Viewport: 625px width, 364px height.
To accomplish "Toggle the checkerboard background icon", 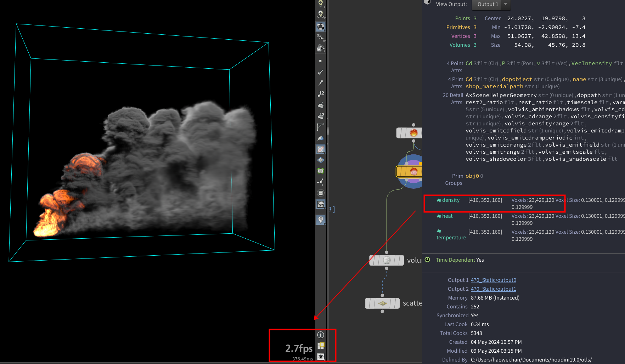I will pos(321,149).
